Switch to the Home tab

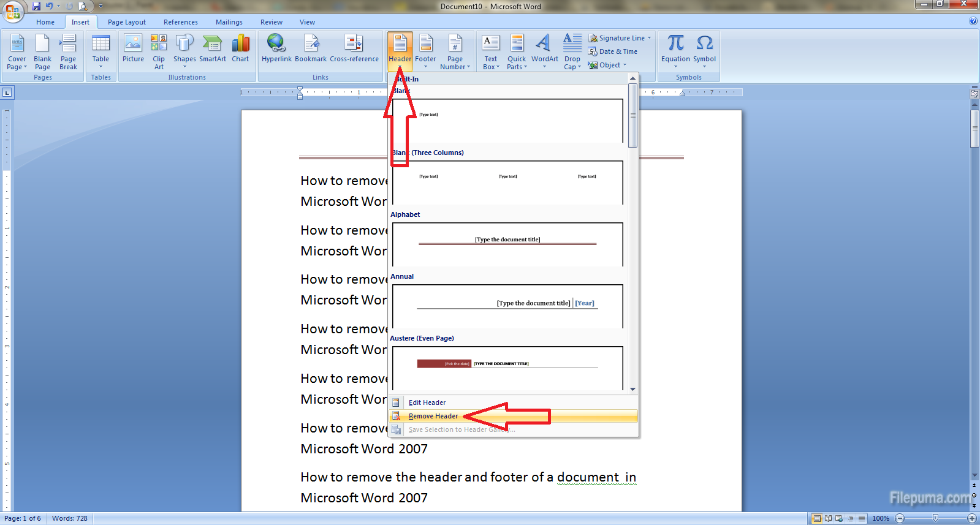(x=45, y=22)
